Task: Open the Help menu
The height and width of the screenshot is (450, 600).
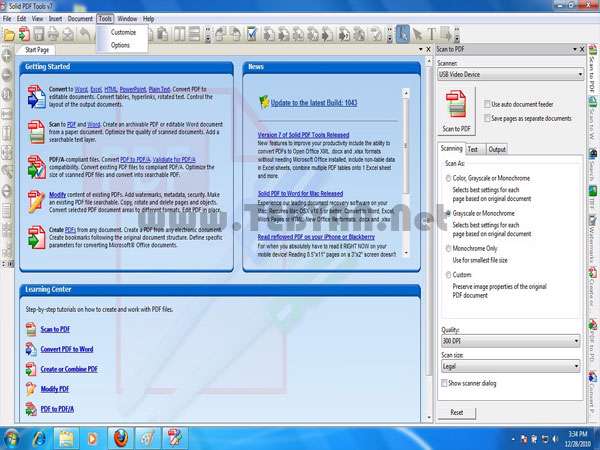Action: [x=148, y=19]
